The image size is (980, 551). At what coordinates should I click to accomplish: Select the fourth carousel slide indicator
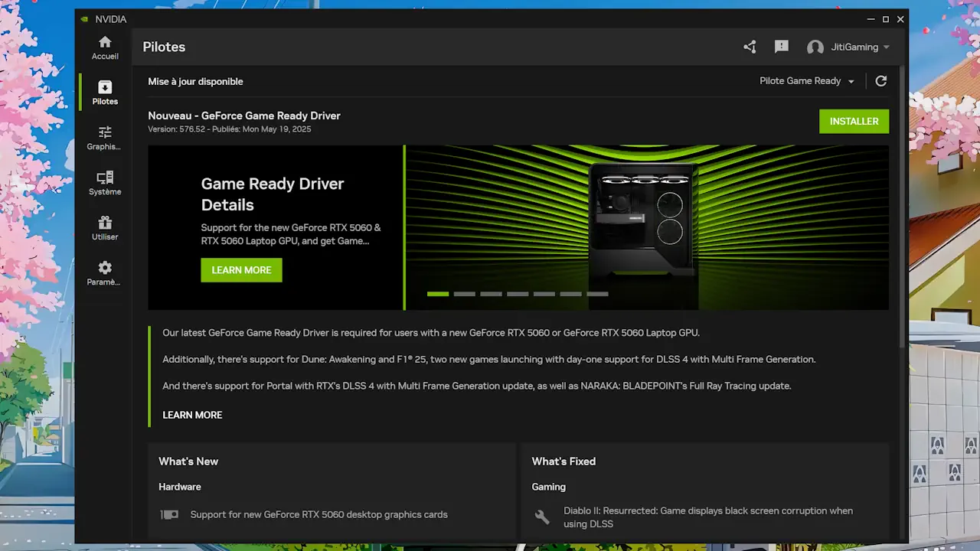click(518, 294)
